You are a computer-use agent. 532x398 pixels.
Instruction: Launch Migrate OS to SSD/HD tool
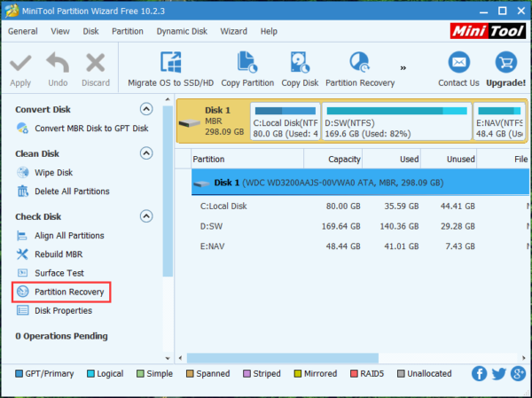(170, 69)
